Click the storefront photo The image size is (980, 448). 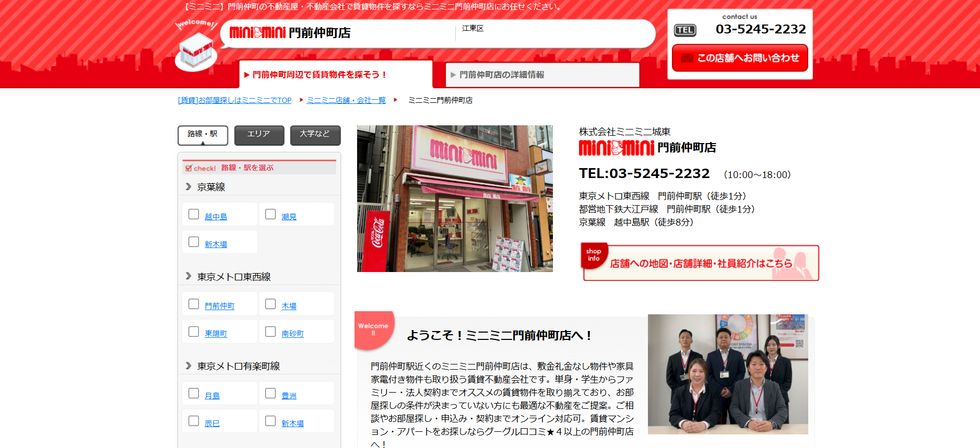(x=455, y=198)
